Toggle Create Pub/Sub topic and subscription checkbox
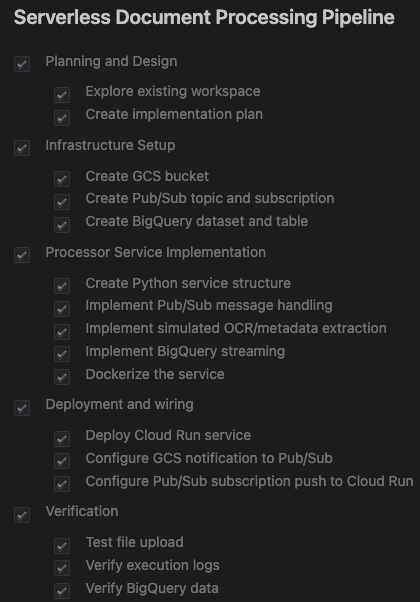The width and height of the screenshot is (420, 602). (62, 202)
